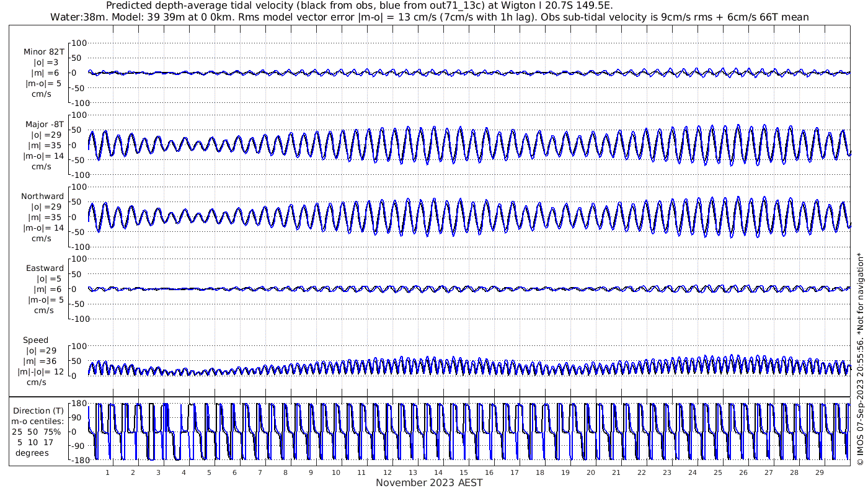Click day tick label '13' on time axis

tap(412, 472)
